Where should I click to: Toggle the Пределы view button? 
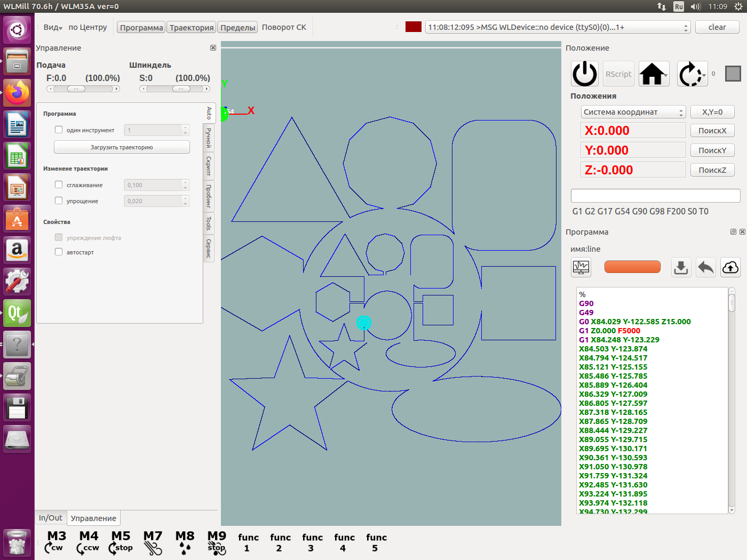(238, 27)
